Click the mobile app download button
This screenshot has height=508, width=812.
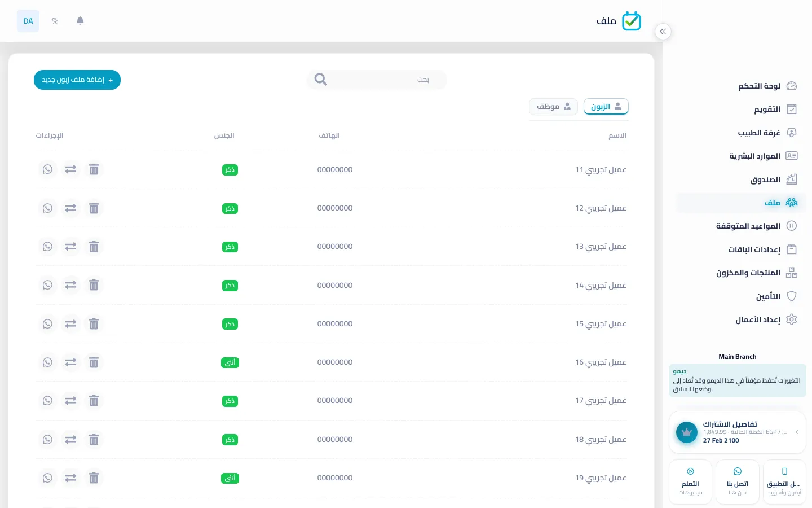pyautogui.click(x=784, y=482)
